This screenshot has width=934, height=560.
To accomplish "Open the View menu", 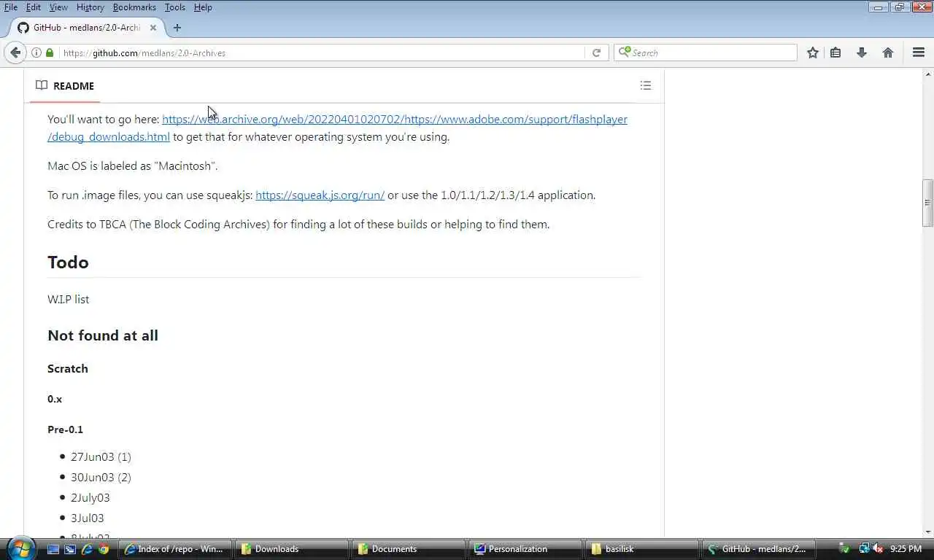I will click(x=58, y=7).
